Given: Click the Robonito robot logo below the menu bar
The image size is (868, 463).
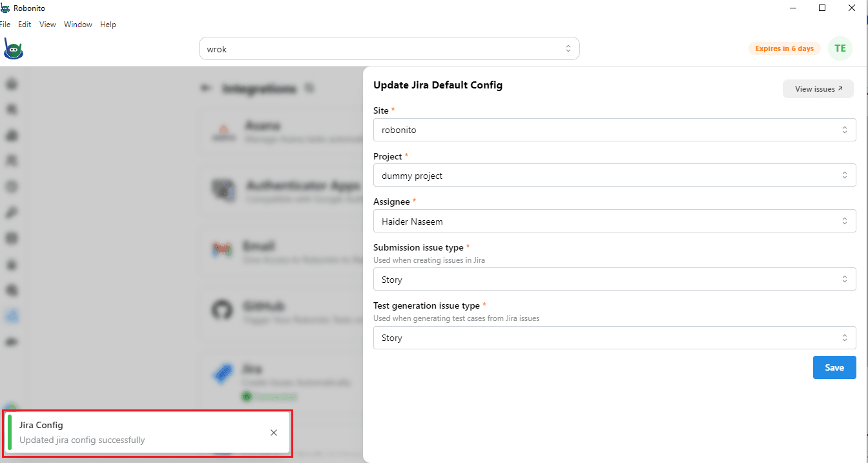Looking at the screenshot, I should pyautogui.click(x=13, y=48).
